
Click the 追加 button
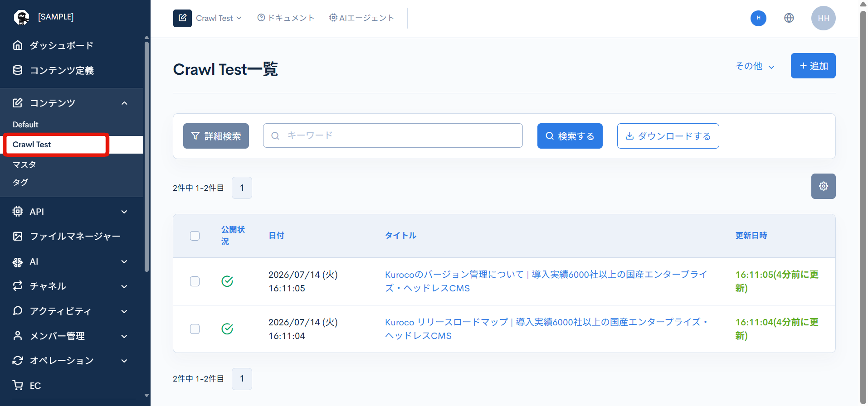(813, 66)
